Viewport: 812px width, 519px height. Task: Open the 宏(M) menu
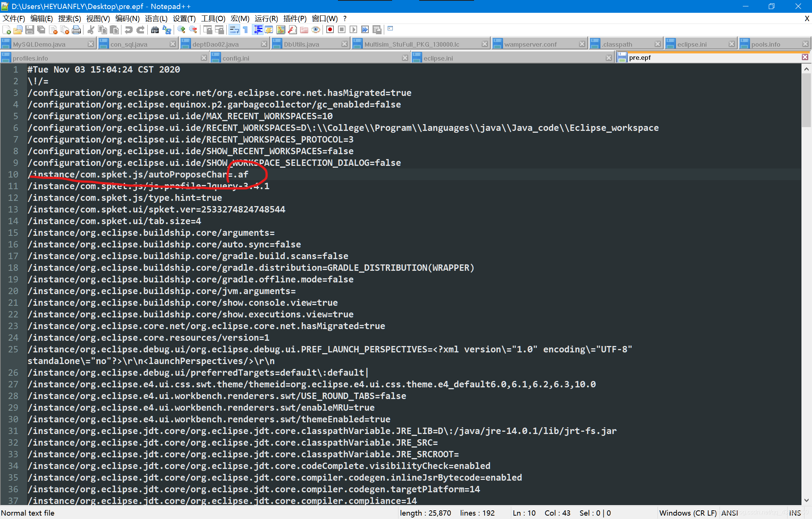click(x=240, y=19)
